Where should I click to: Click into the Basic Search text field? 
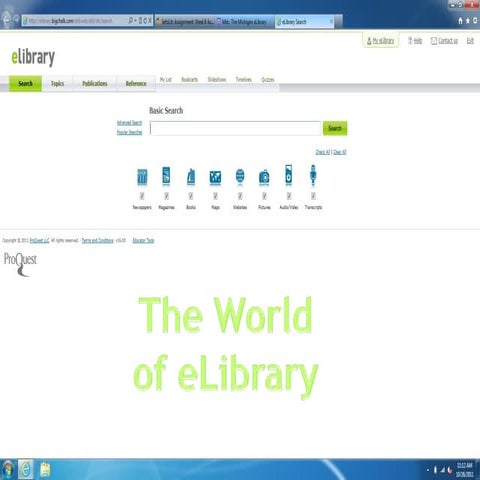235,128
